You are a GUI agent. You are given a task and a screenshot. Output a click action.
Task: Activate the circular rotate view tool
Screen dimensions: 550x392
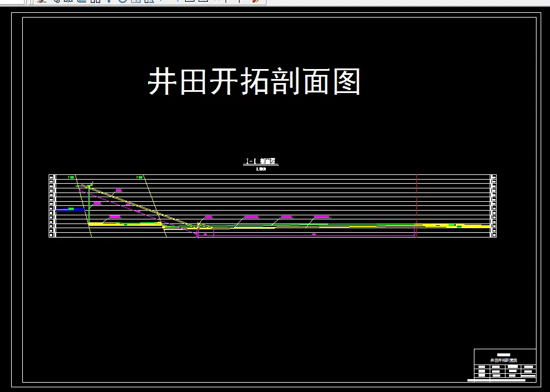(121, 3)
